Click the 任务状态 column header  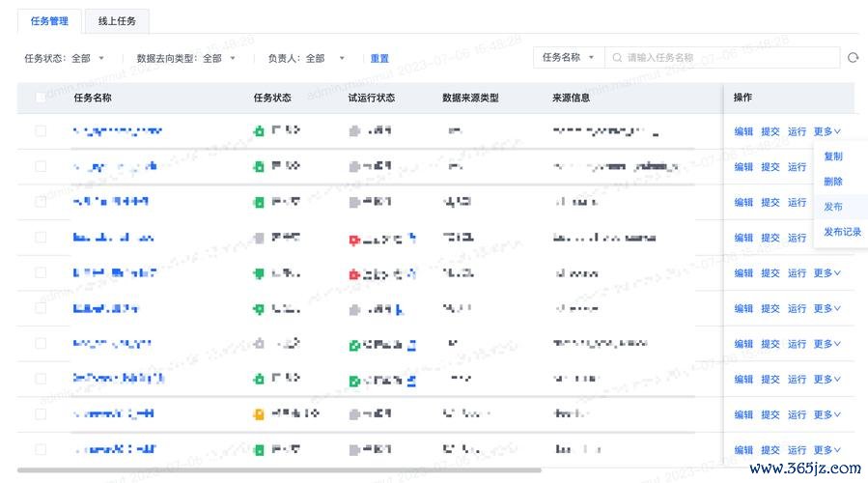pos(272,98)
